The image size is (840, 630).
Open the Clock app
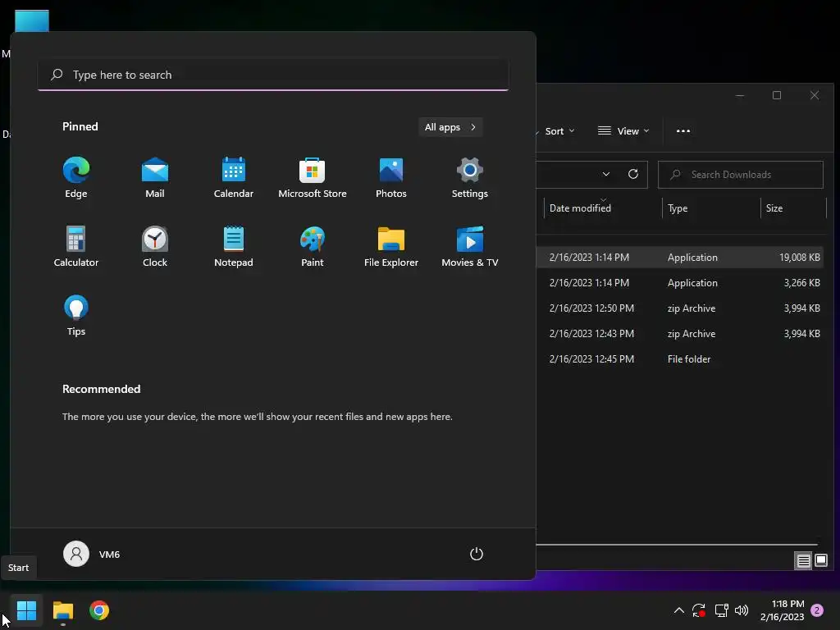[155, 246]
